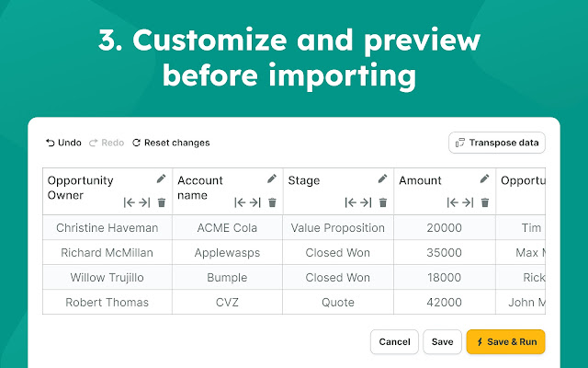588x368 pixels.
Task: Edit the Amount column header
Action: tap(485, 179)
